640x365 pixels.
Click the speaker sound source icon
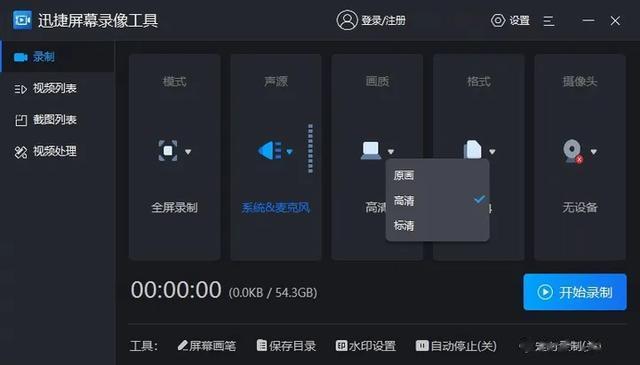(x=270, y=151)
